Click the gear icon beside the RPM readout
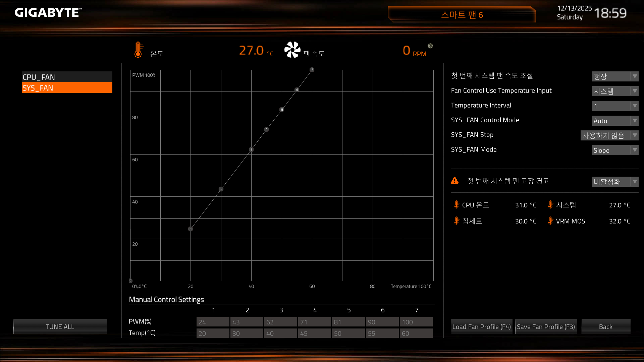Image resolution: width=644 pixels, height=362 pixels. coord(430,46)
